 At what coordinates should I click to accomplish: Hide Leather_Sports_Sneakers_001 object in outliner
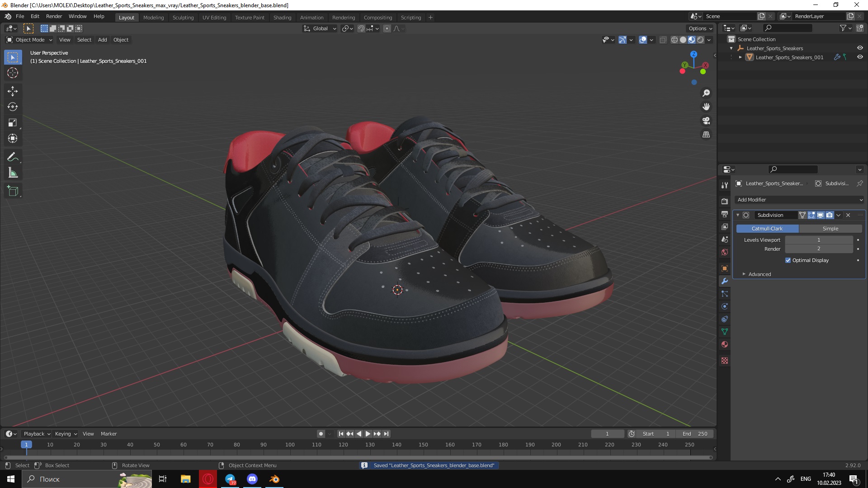(x=860, y=57)
